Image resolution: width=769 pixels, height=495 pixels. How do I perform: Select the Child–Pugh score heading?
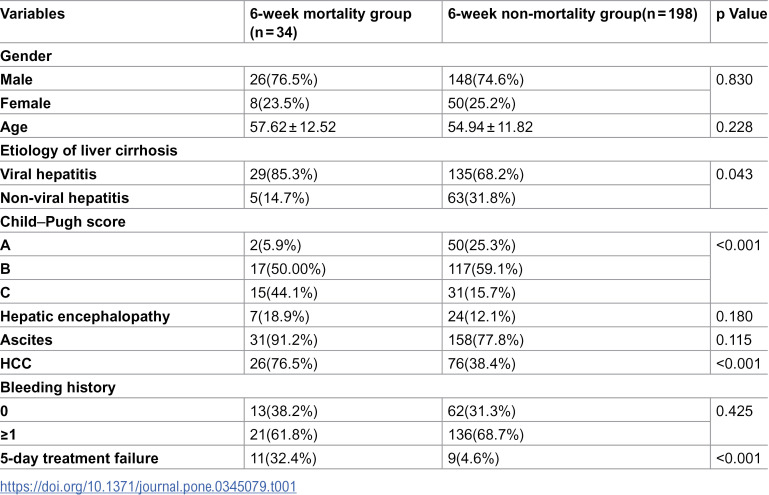(x=63, y=222)
